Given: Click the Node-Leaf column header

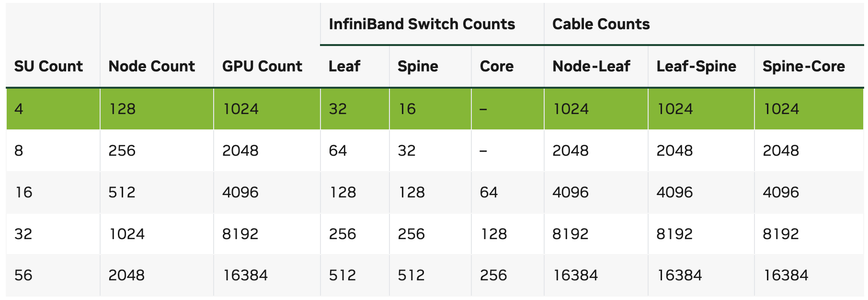Looking at the screenshot, I should tap(591, 66).
